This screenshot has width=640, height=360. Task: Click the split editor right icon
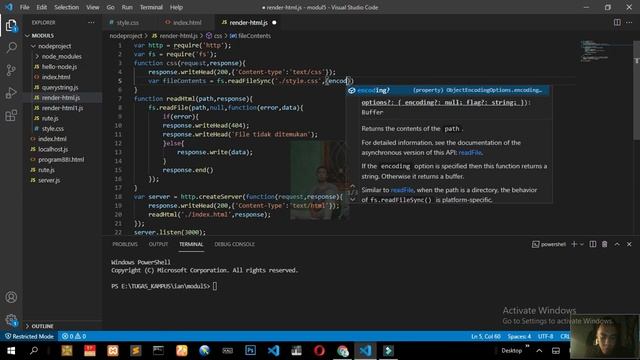(617, 22)
